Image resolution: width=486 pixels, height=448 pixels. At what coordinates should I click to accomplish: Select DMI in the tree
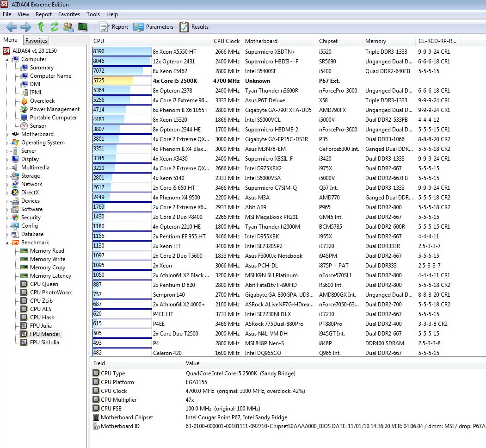pyautogui.click(x=35, y=84)
